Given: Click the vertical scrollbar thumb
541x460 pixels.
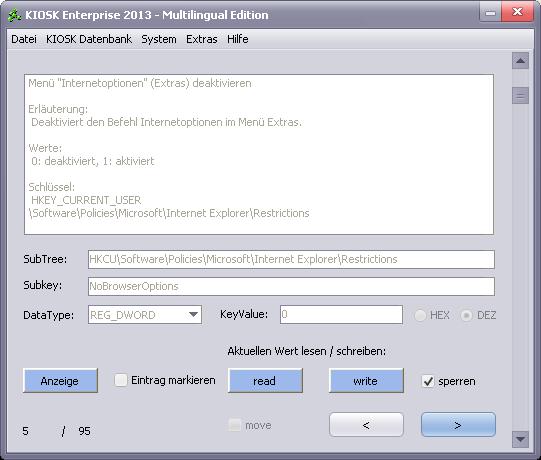Looking at the screenshot, I should click(520, 95).
